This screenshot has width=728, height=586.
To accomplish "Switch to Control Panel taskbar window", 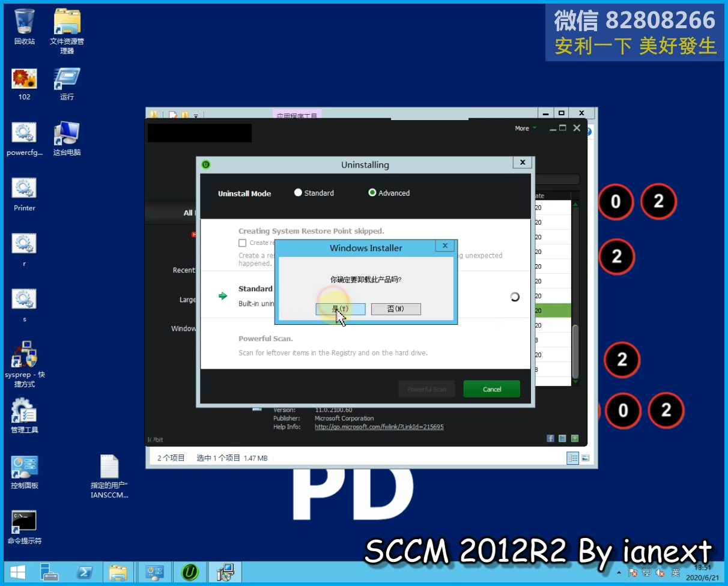I will [155, 572].
